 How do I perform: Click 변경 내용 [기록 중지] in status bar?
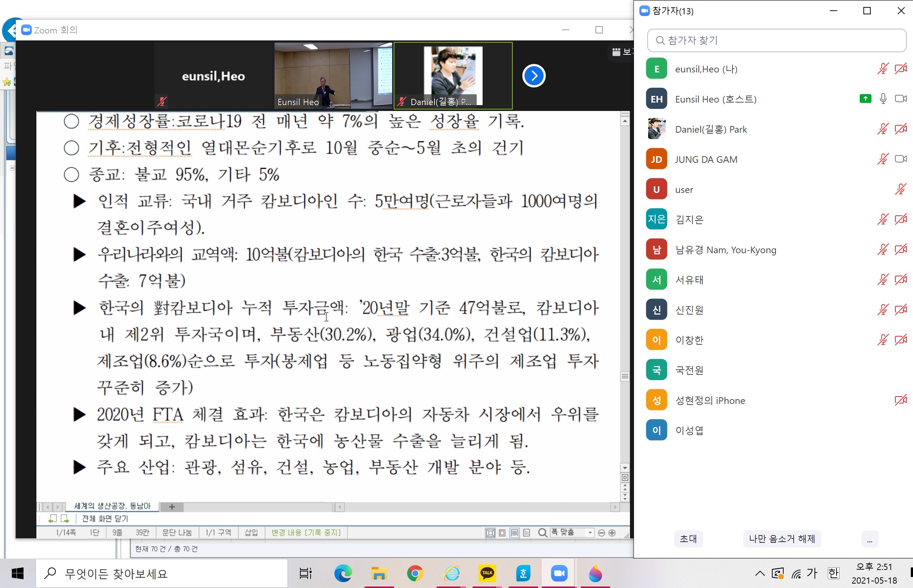pyautogui.click(x=305, y=532)
